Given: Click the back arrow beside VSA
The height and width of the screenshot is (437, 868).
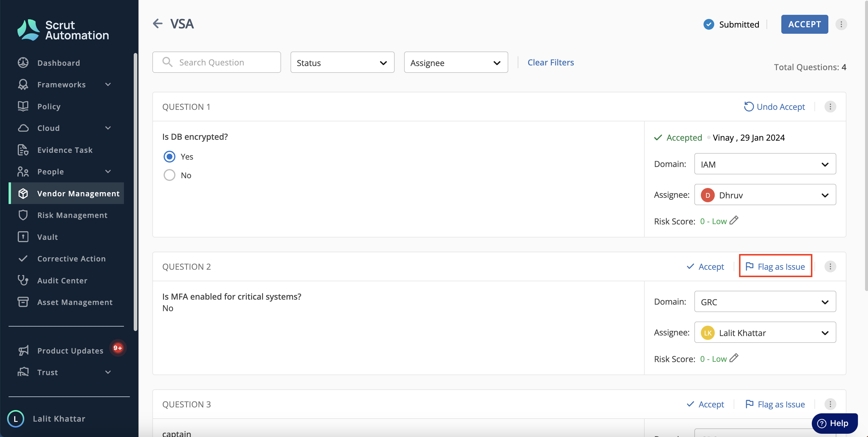Looking at the screenshot, I should coord(157,24).
